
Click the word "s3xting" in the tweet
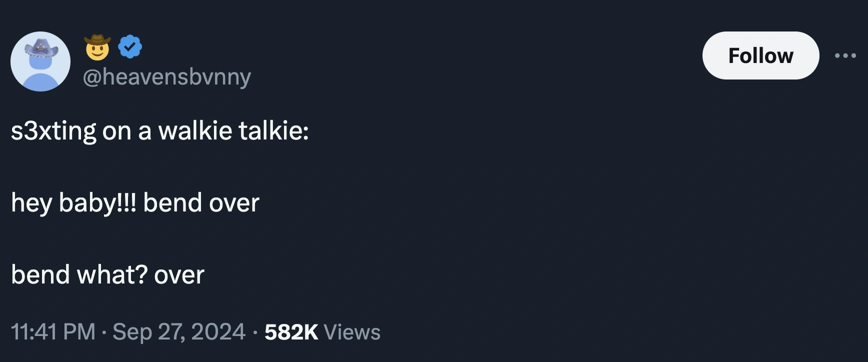point(53,131)
